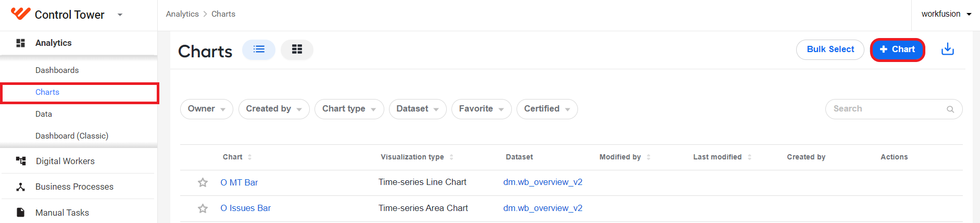Click the Business Processes sidebar icon
The image size is (980, 223).
point(21,187)
